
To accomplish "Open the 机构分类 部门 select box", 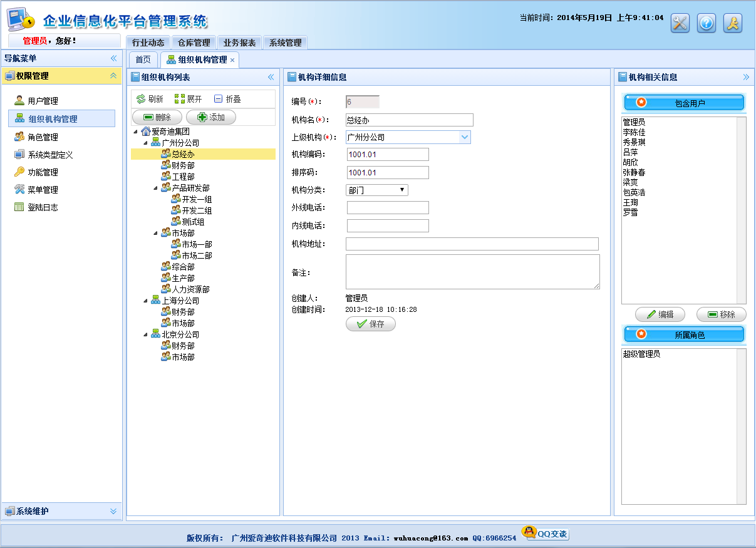I will point(377,190).
